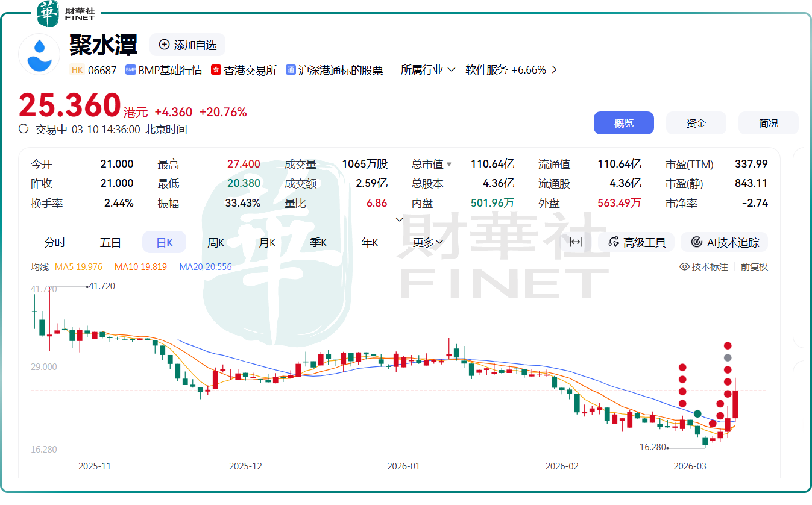Open the 更多 chart period dropdown
Viewport: 812px width, 505px height.
428,242
